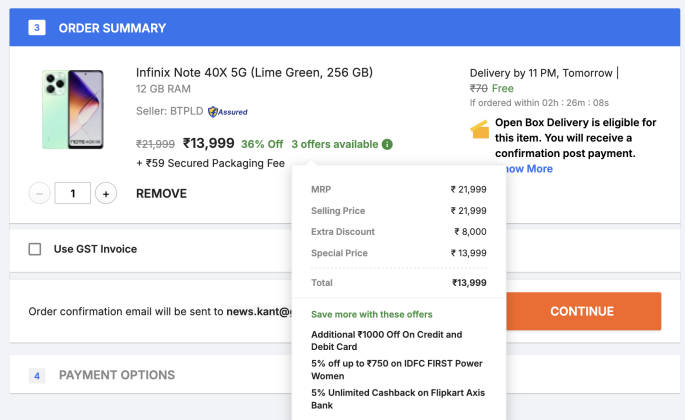Open the Infinix Note 40X 5G title link

click(x=254, y=72)
